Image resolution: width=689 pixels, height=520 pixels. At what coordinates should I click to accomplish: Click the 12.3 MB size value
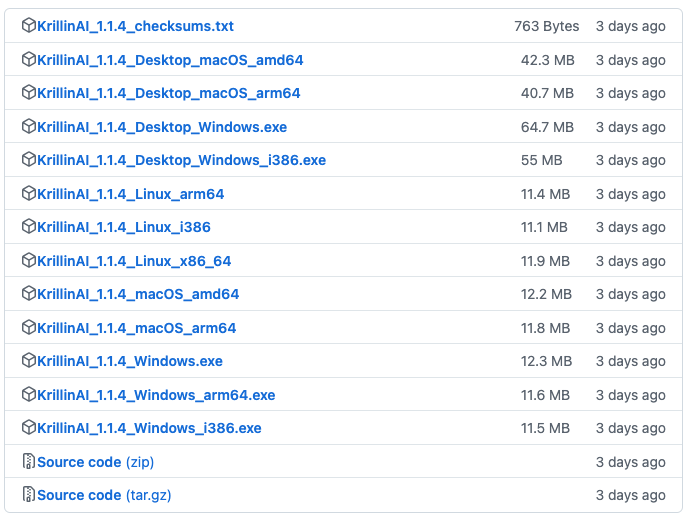(x=546, y=361)
